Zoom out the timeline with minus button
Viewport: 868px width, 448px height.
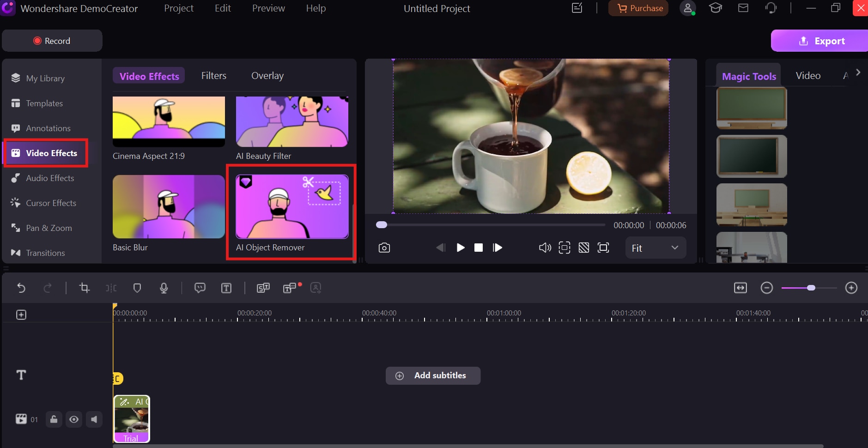click(767, 288)
